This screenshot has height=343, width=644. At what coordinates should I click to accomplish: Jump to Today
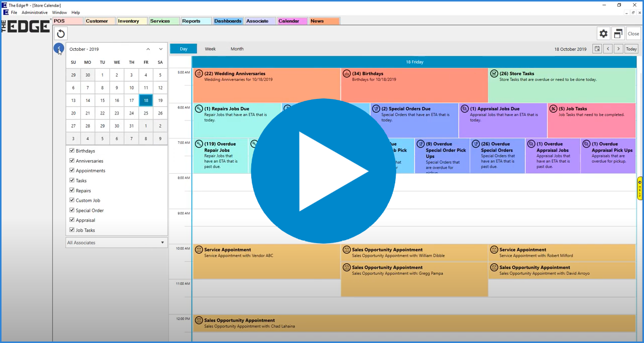(x=631, y=49)
